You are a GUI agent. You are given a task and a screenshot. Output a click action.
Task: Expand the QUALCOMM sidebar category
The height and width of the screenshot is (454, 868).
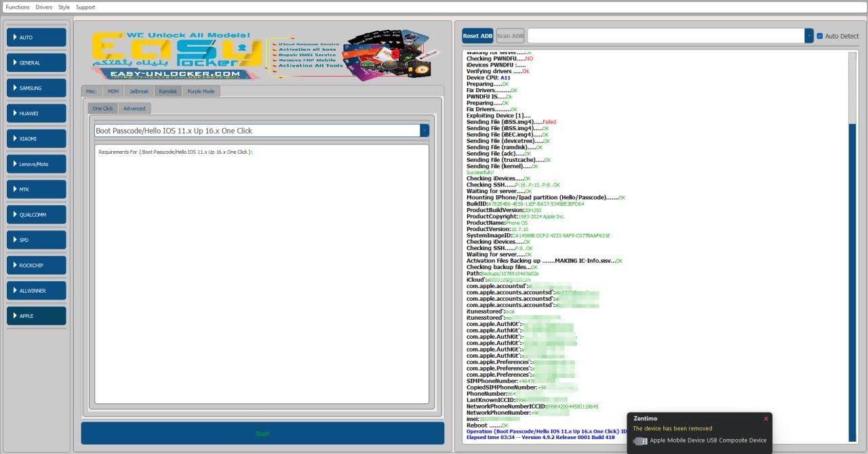(37, 214)
